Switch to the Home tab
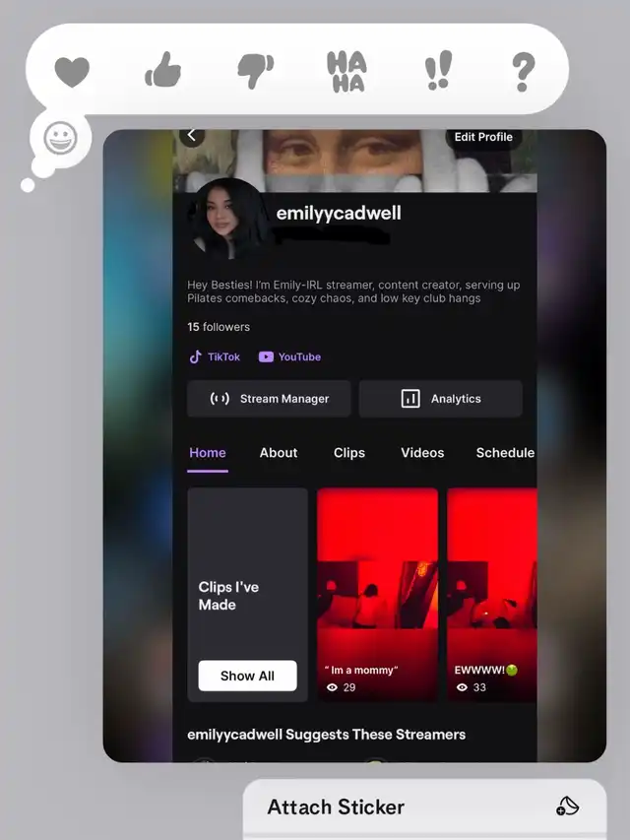Screen dimensions: 630x840 (208, 453)
